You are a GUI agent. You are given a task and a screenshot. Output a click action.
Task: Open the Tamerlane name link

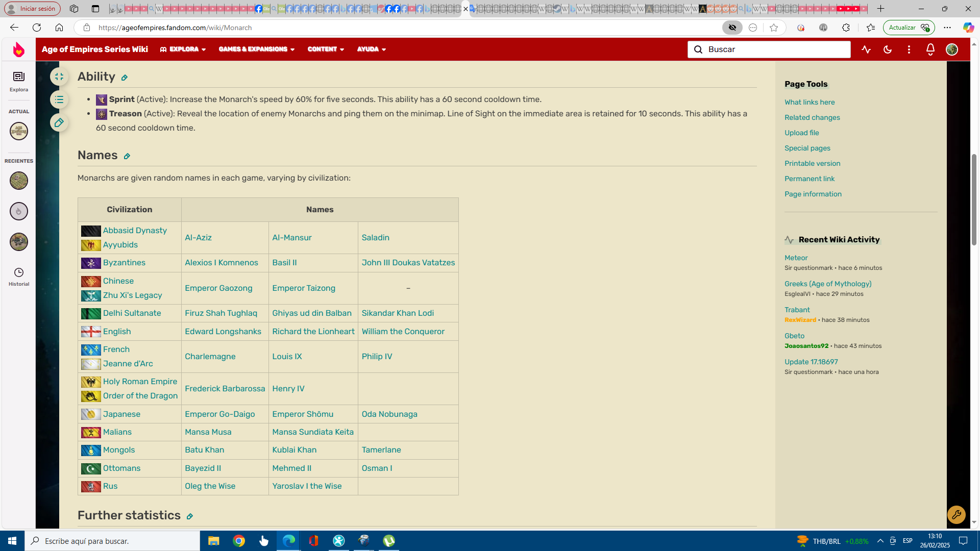click(x=381, y=450)
